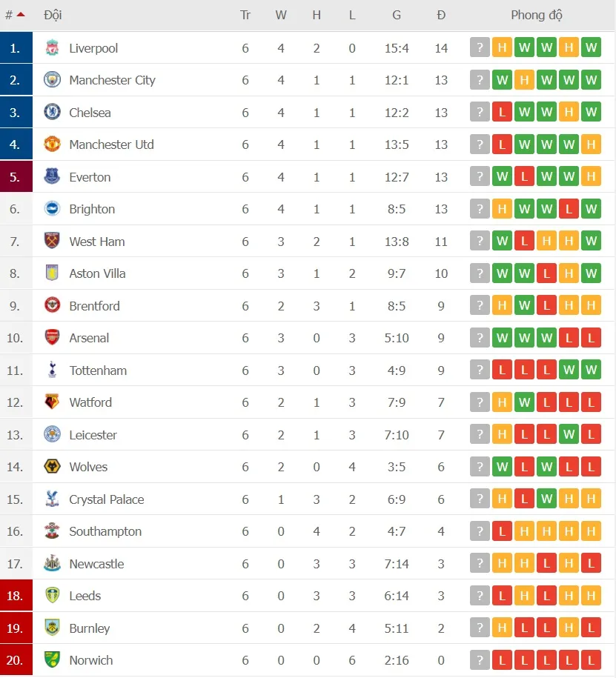Viewport: 616px width, 678px height.
Task: Sort the table by the Đ points column
Action: tap(441, 15)
